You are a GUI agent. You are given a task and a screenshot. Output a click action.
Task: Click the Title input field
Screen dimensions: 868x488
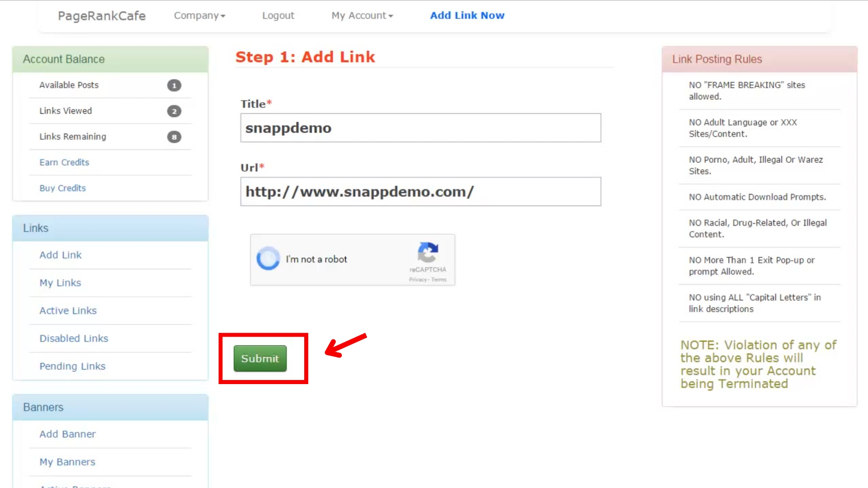point(420,127)
